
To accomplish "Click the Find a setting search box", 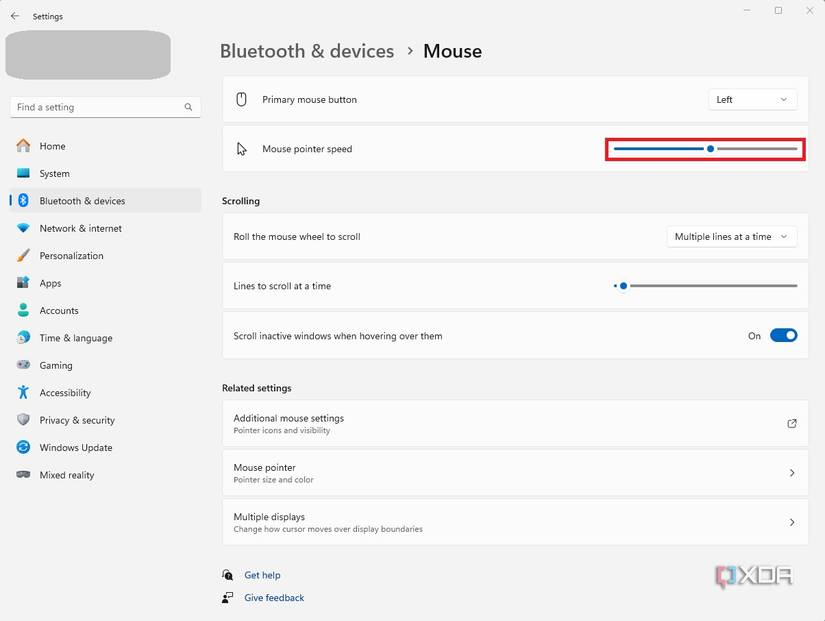I will 98,107.
